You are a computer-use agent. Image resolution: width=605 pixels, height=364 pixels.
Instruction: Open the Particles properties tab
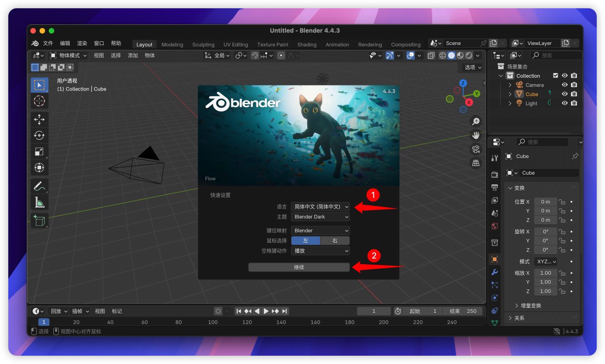pos(495,285)
